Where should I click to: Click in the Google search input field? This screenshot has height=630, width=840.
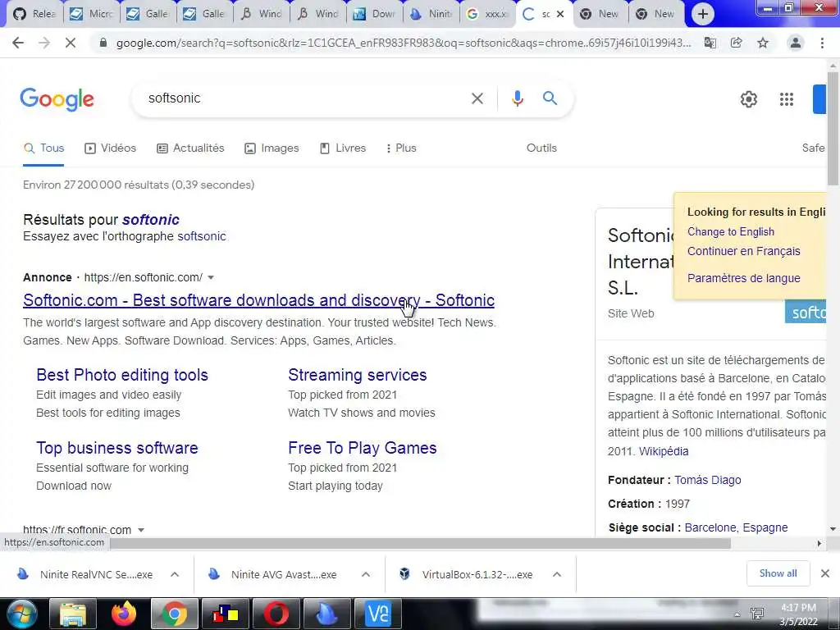click(x=305, y=98)
